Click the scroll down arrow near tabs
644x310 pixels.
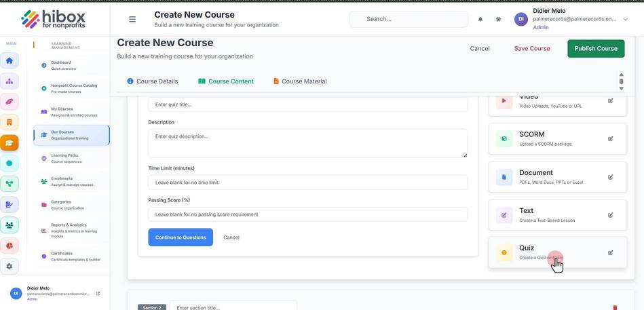coord(621,88)
